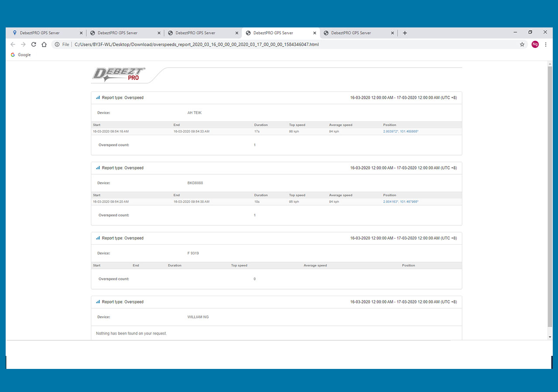Image resolution: width=558 pixels, height=392 pixels.
Task: Select device name AH TEIK
Action: point(194,113)
